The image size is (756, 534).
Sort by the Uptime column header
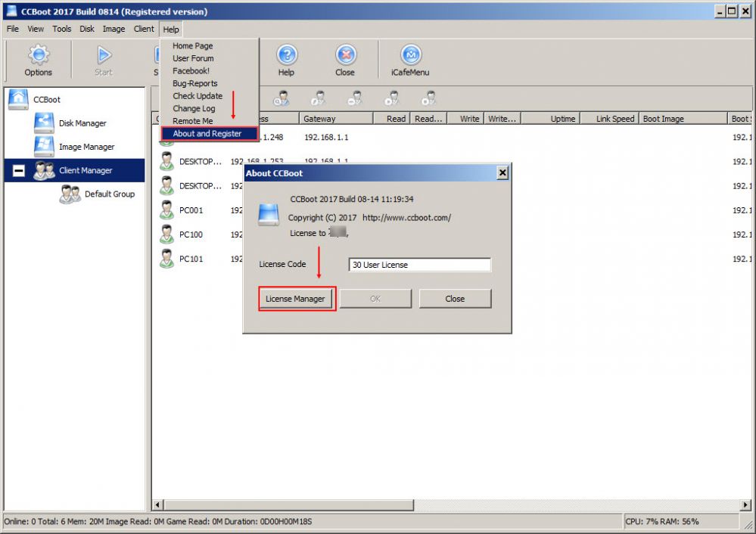(551, 119)
